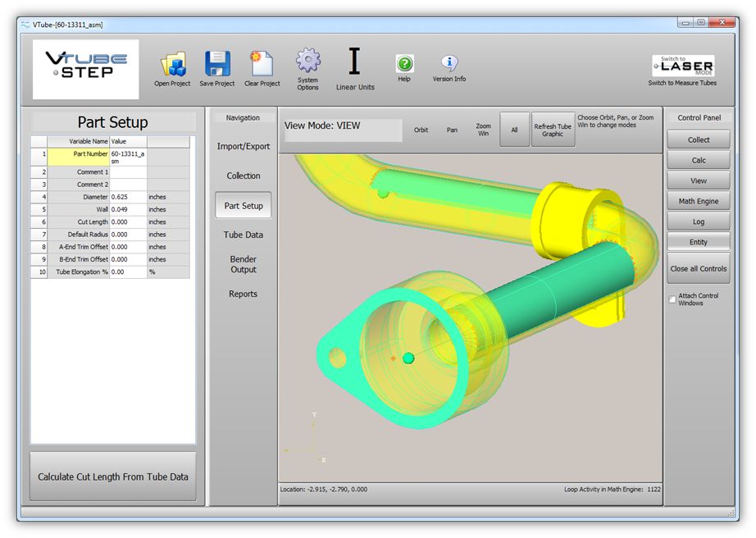Enable Attach Control Windows checkbox
This screenshot has width=756, height=538.
pyautogui.click(x=673, y=299)
